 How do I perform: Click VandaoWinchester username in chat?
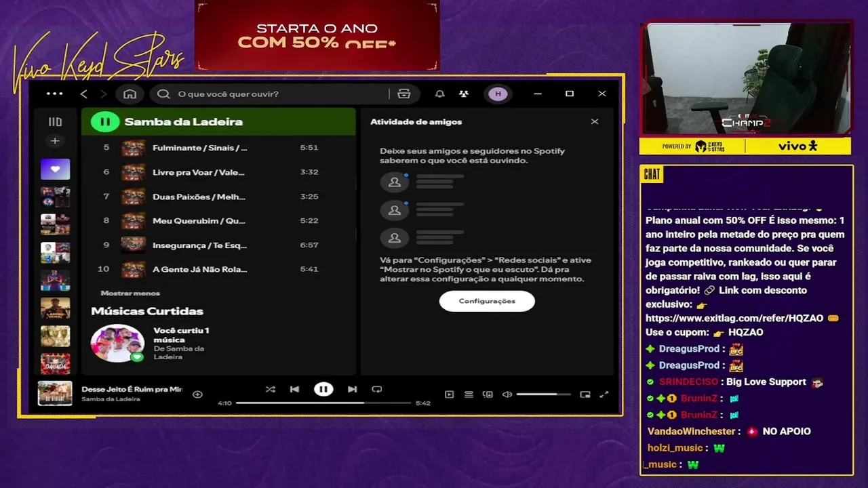tap(692, 431)
